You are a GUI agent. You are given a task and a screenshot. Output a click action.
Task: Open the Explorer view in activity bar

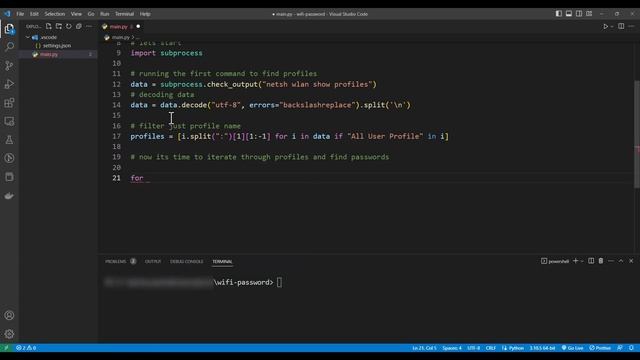pos(9,29)
